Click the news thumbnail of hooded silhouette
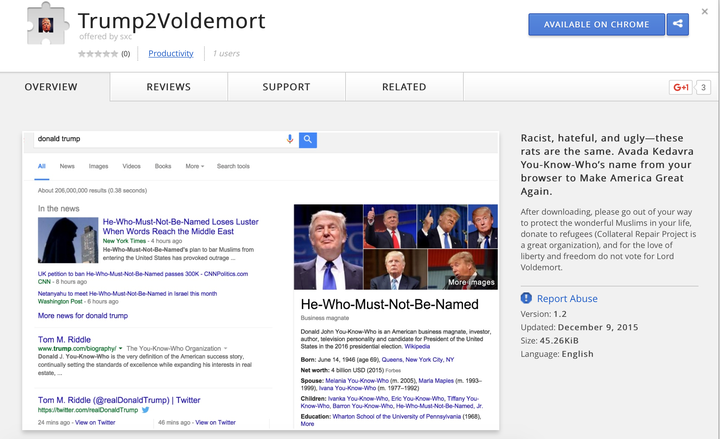720x439 pixels. [x=68, y=240]
